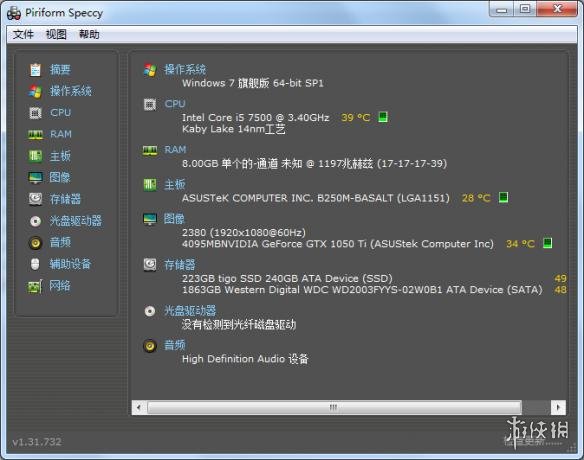584x460 pixels.
Task: Open the 存储器 heading in summary panel
Action: tap(180, 265)
